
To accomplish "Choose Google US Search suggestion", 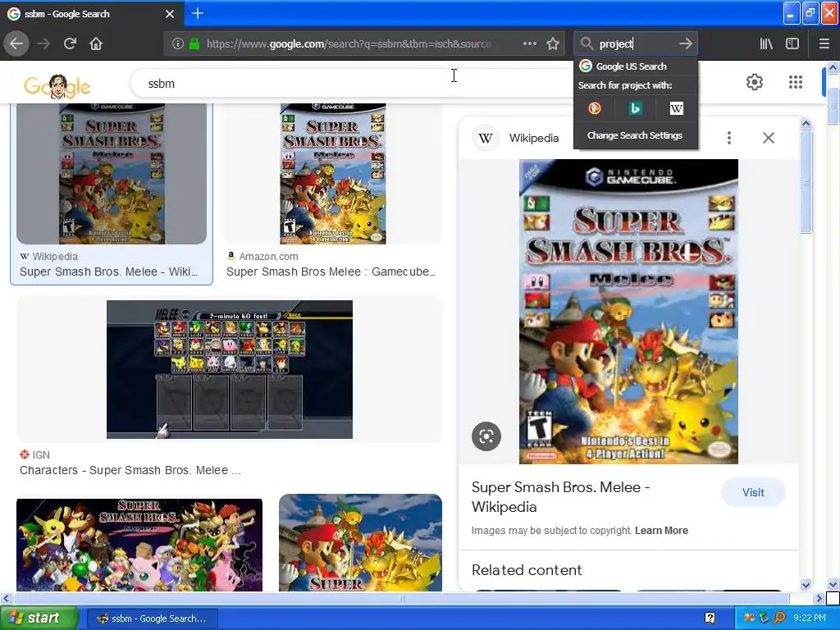I will (x=636, y=66).
